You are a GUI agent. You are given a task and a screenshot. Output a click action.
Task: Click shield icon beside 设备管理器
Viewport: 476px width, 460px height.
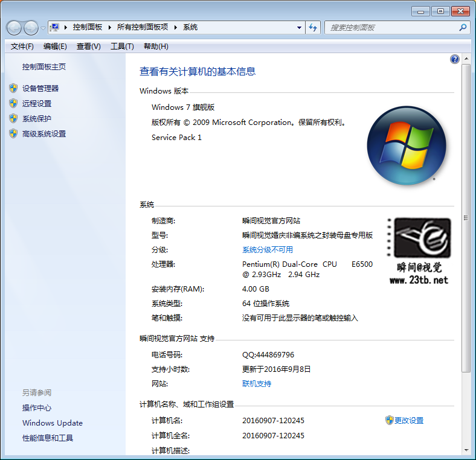pos(13,88)
